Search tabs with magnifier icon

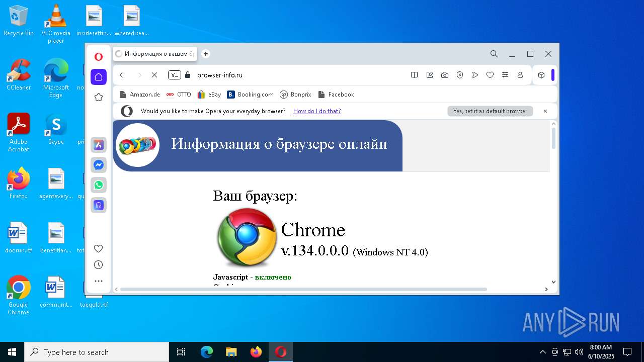tap(494, 54)
